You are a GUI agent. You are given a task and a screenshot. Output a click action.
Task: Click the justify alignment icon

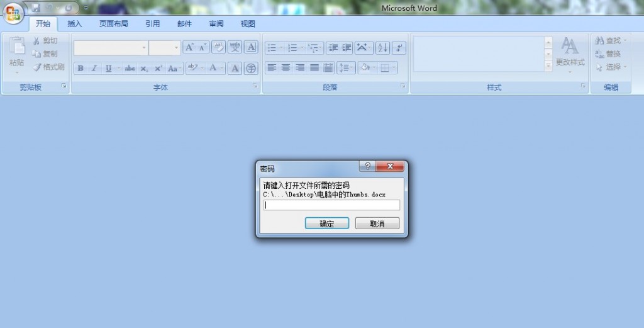pyautogui.click(x=314, y=67)
